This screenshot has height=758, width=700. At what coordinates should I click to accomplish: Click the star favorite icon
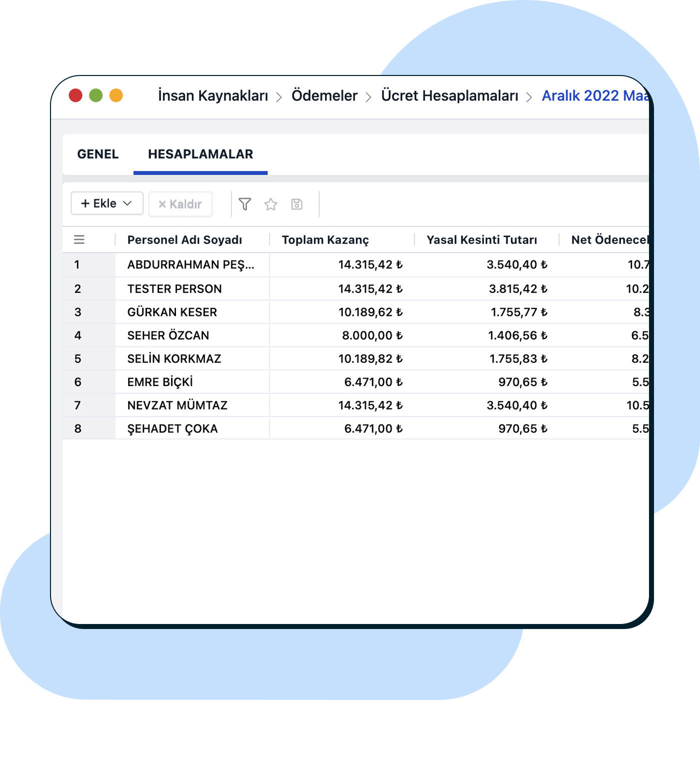click(270, 204)
